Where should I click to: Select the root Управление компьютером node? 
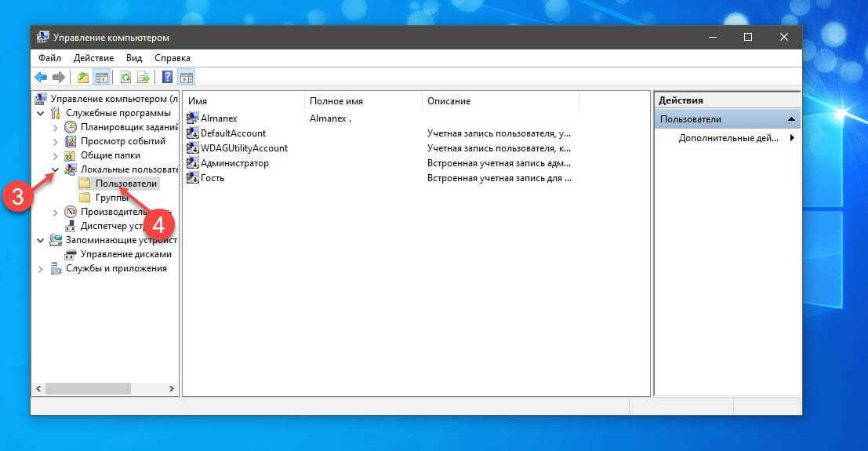pyautogui.click(x=114, y=99)
